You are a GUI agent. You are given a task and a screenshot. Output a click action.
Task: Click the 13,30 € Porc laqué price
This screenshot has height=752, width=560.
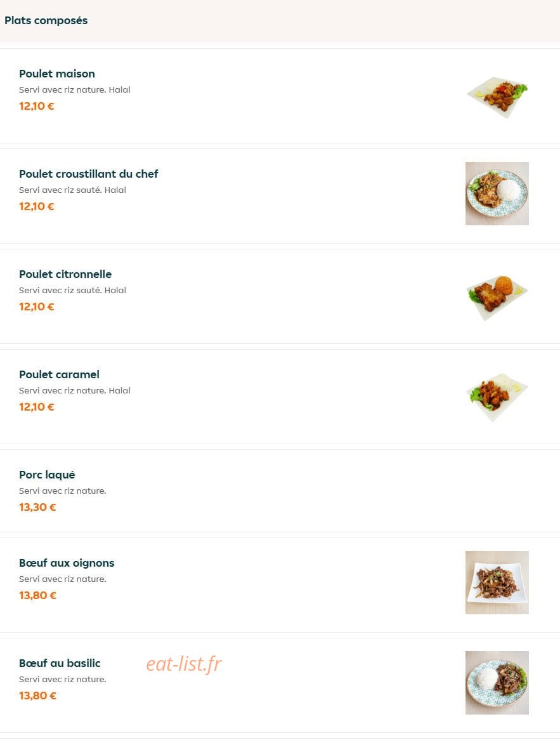click(37, 508)
